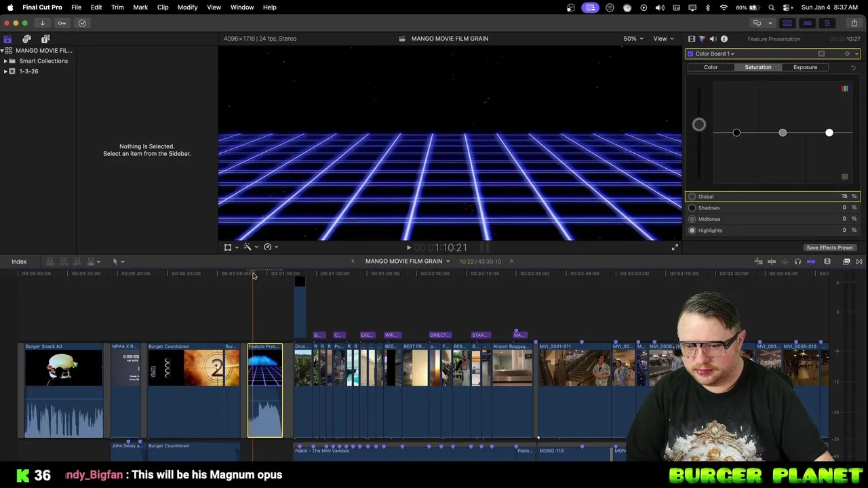Play the viewer with the play button

[x=408, y=248]
